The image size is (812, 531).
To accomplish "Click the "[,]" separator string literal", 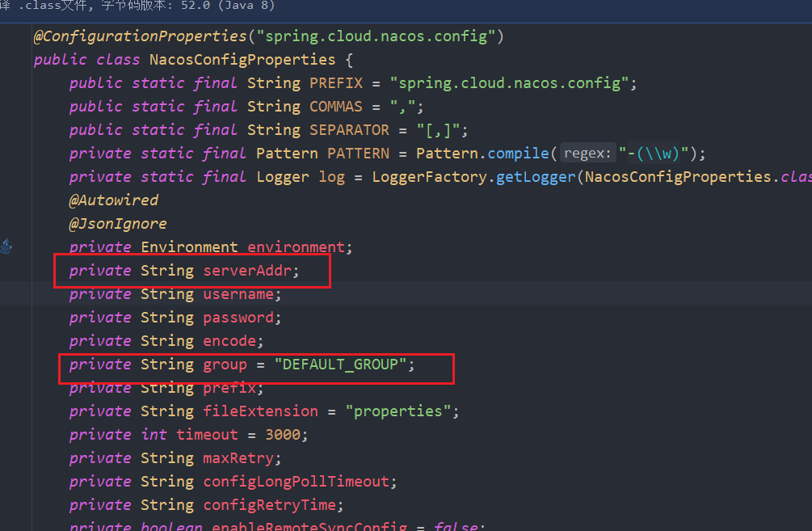I will point(439,130).
